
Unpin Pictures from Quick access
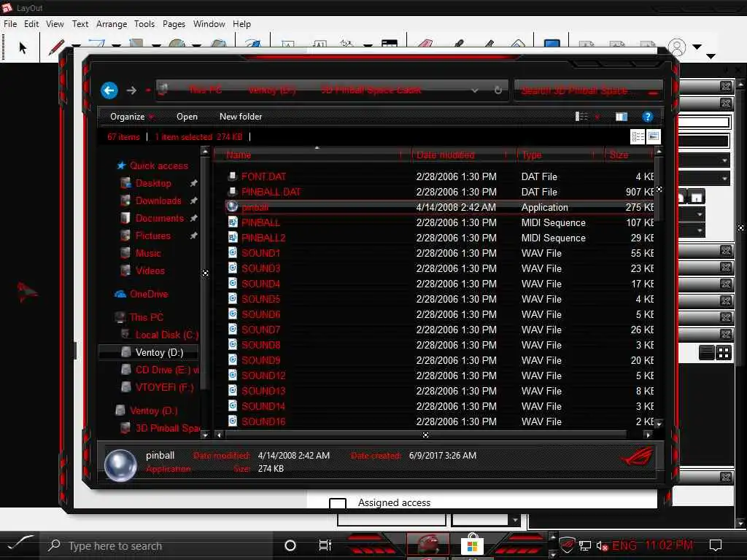193,236
